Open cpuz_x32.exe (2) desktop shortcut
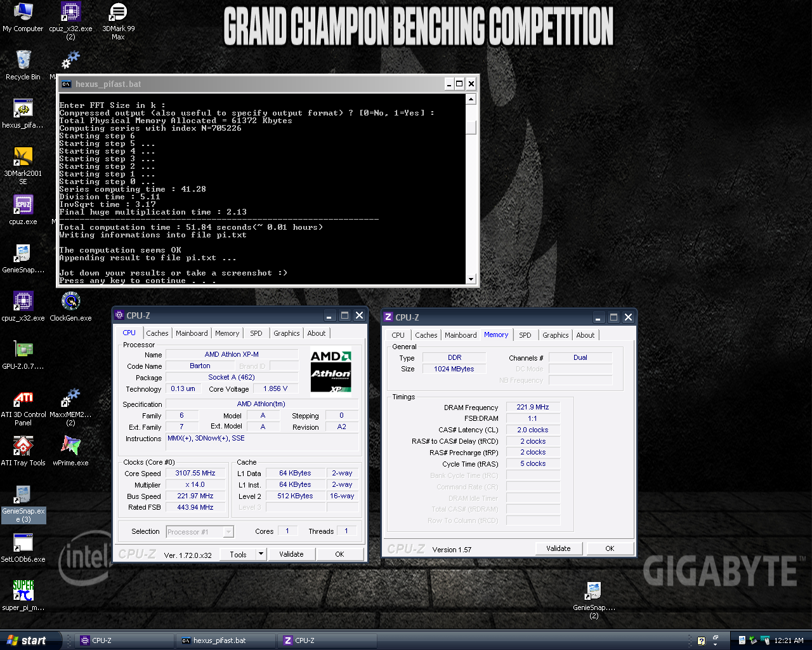The height and width of the screenshot is (650, 812). click(x=70, y=21)
